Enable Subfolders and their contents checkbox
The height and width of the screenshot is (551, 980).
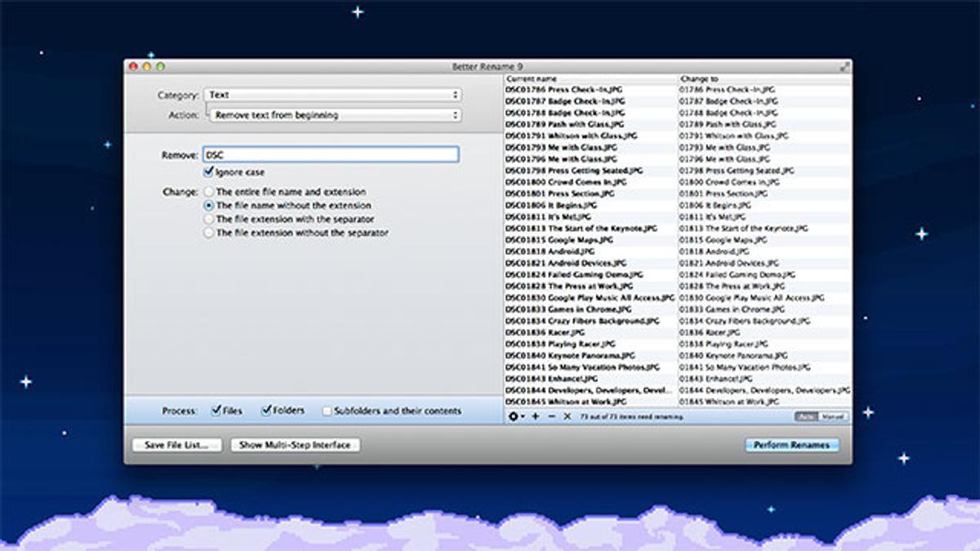(x=327, y=411)
